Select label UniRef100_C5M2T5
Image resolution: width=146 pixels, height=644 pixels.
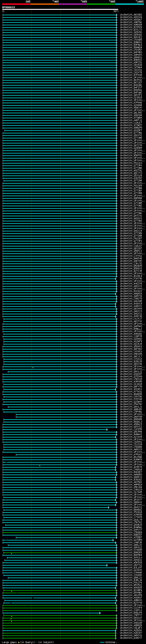tap(131, 299)
